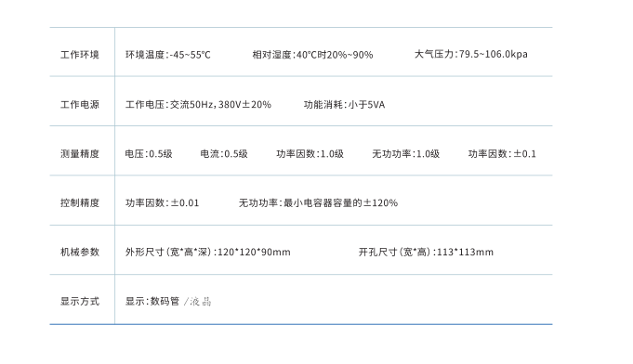
Task: Click 外形尺寸 120*120*90mm text
Action: click(x=208, y=252)
